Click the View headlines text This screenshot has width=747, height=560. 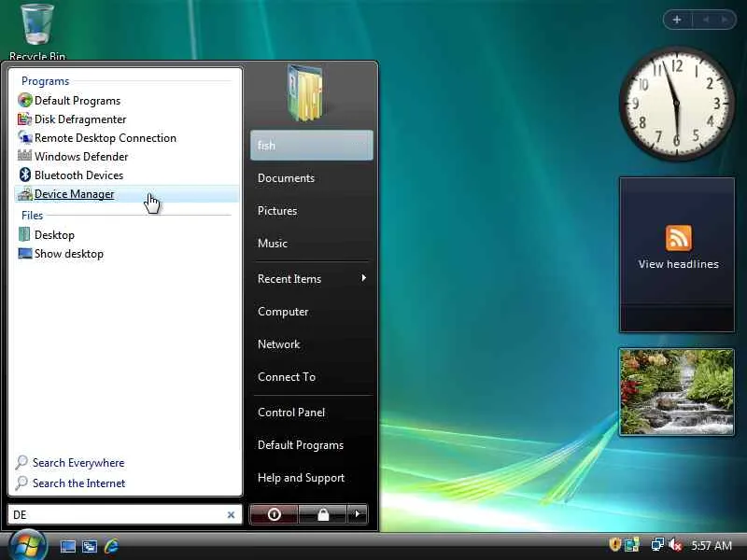pos(679,264)
